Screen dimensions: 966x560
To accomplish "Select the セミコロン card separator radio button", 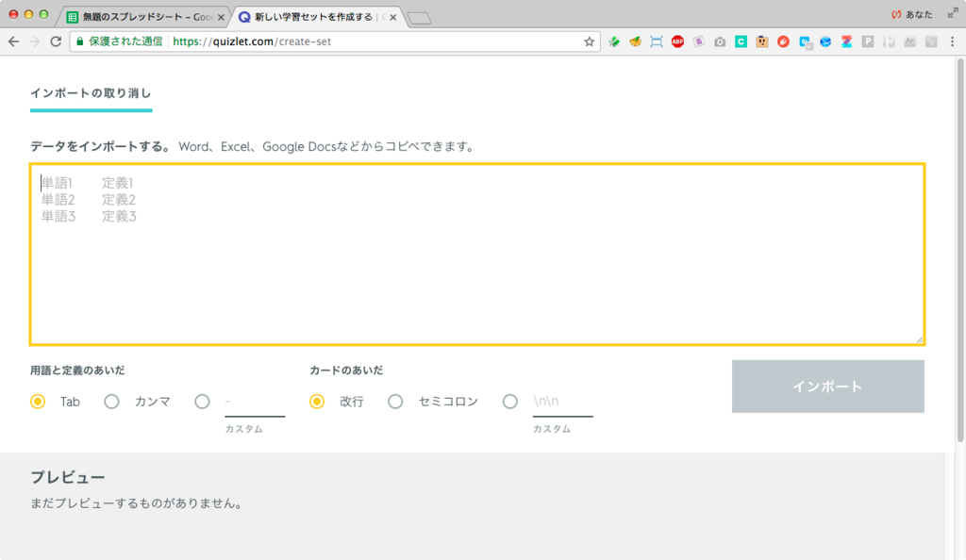I will point(395,402).
